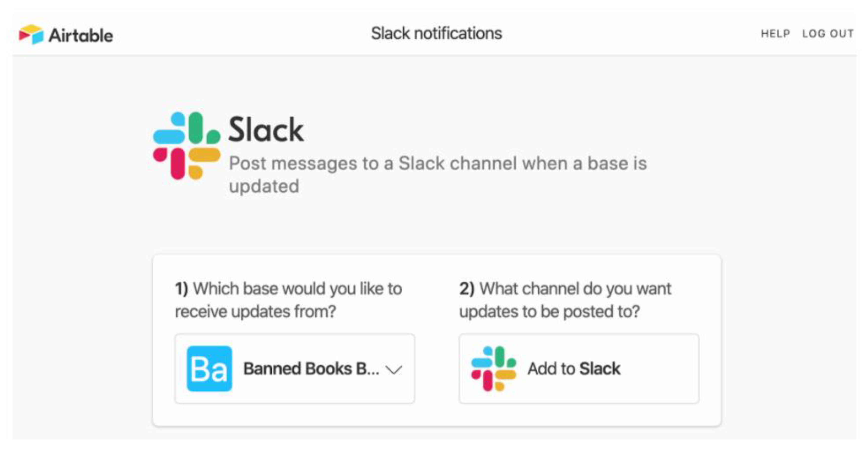The height and width of the screenshot is (451, 868).
Task: Click the "Slack notifications" page title
Action: point(436,33)
